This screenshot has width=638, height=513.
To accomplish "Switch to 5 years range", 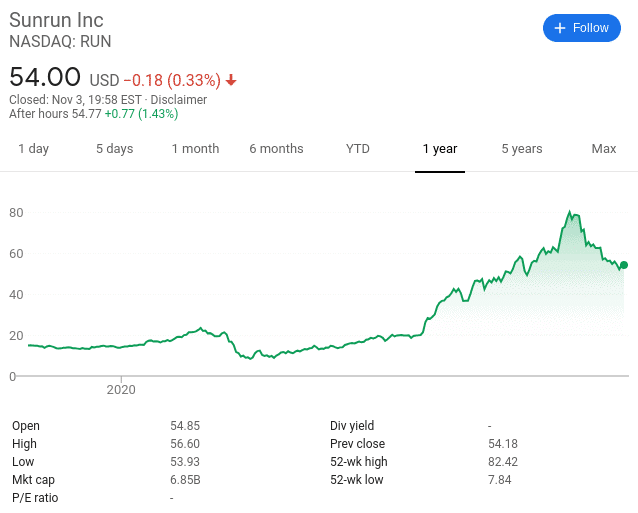I will click(x=522, y=149).
